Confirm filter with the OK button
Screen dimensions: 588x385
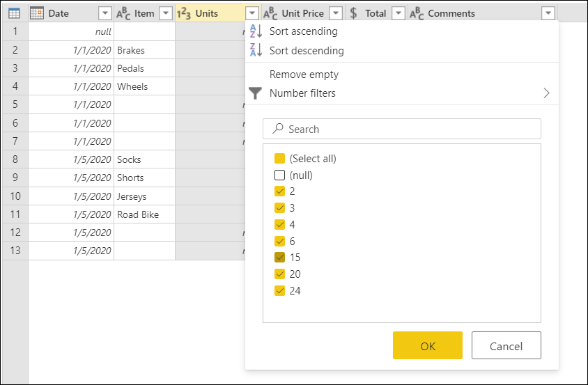point(428,345)
